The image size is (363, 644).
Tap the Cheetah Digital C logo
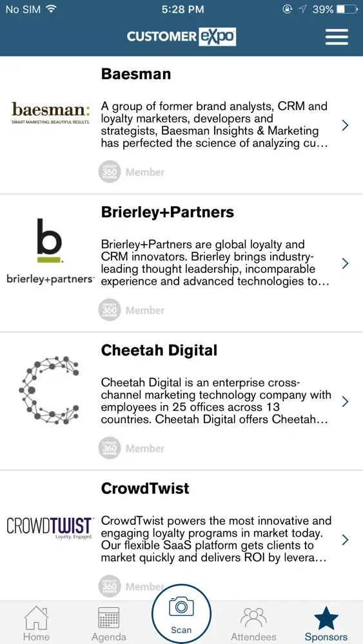pos(49,388)
